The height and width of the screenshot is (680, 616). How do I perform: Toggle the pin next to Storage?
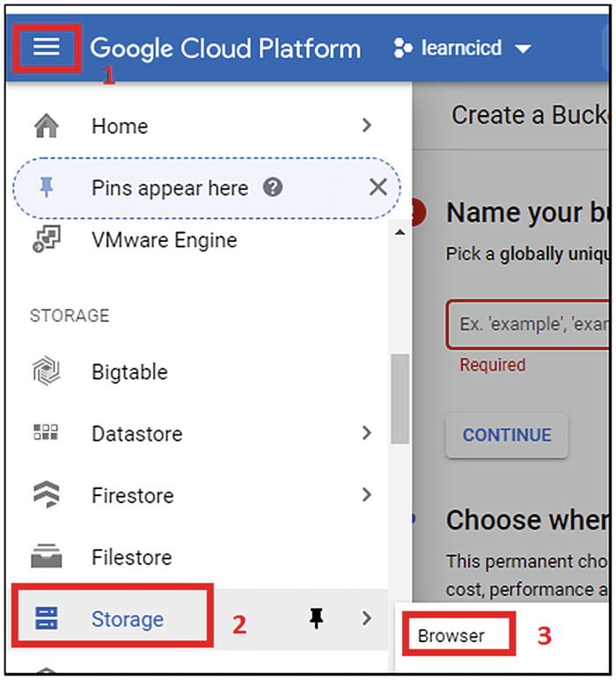click(x=317, y=618)
